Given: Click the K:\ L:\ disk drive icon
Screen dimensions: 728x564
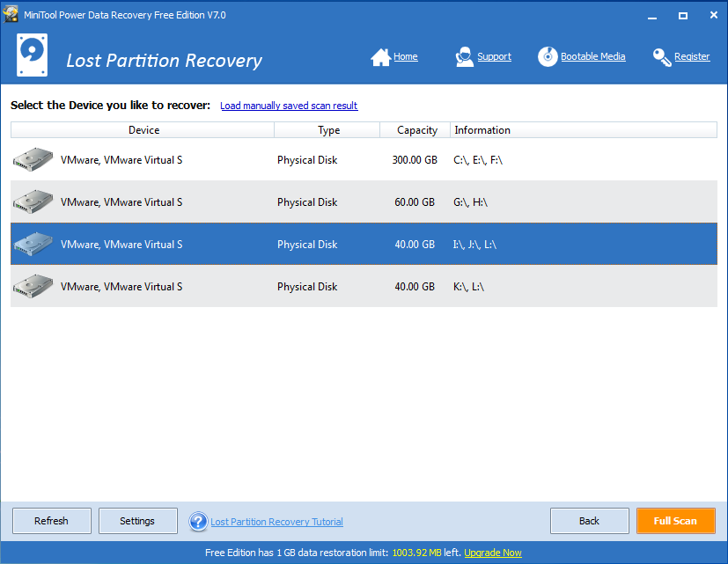Looking at the screenshot, I should point(33,286).
